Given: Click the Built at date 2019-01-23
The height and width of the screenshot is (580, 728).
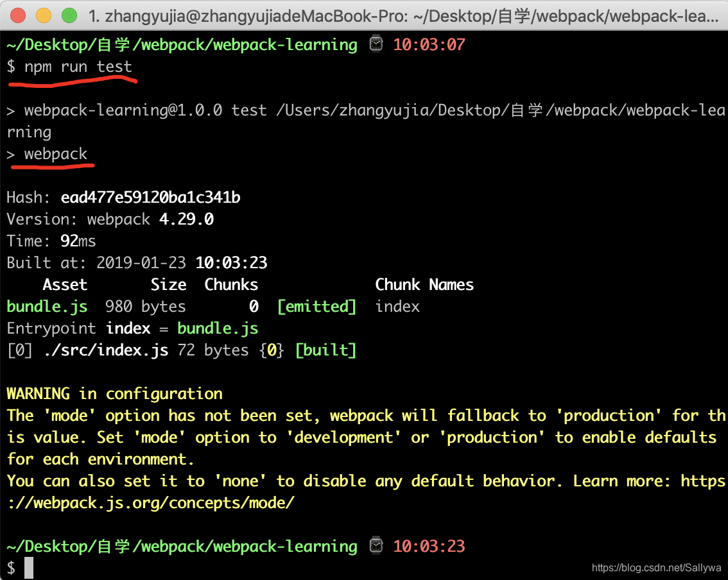Looking at the screenshot, I should [x=141, y=262].
